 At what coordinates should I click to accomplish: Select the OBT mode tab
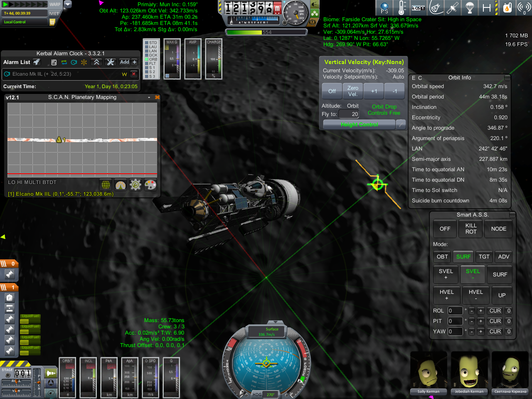tap(442, 256)
